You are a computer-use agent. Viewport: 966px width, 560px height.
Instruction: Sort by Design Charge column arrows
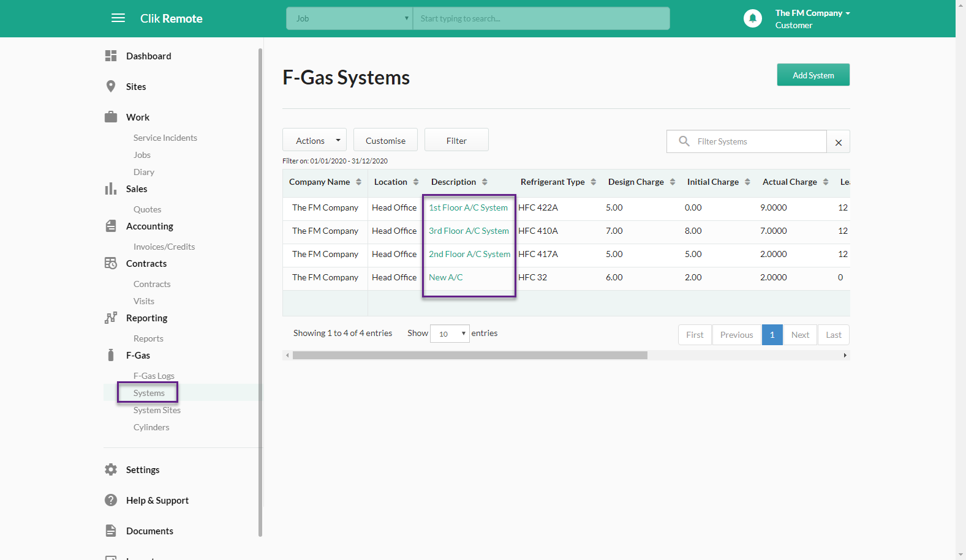pos(673,182)
